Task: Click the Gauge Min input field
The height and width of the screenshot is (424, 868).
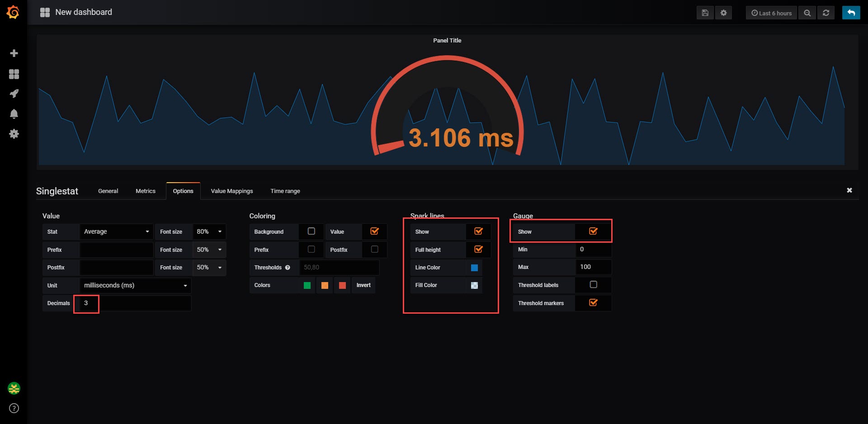Action: (x=593, y=249)
